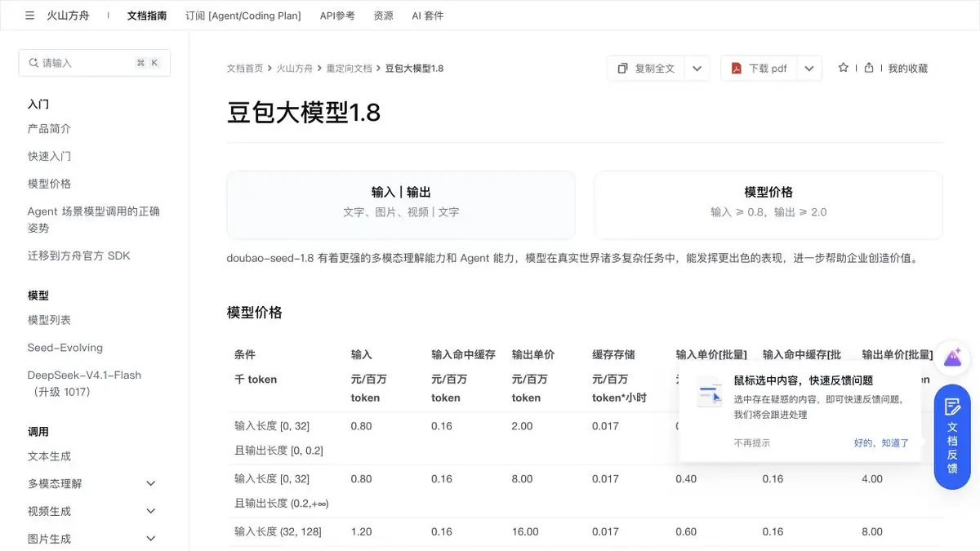
Task: Select the 文档指南 top tab
Action: [x=147, y=16]
